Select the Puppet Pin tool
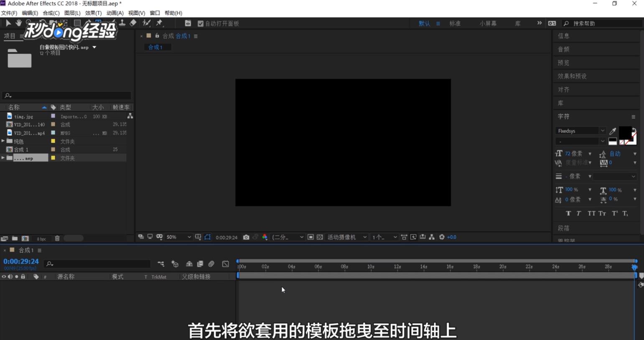Screen dimensions: 644x340 point(160,23)
